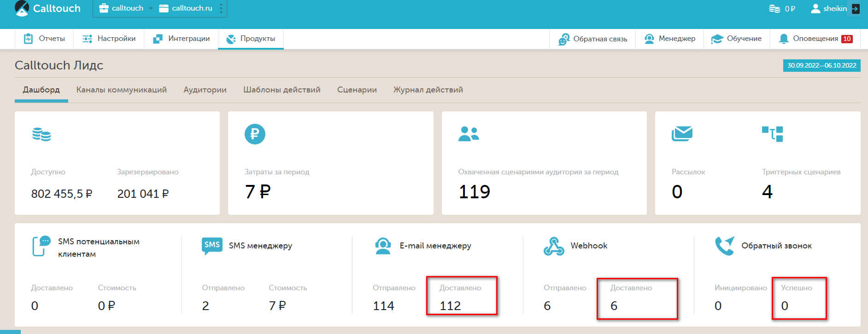Click the ruble circle icon in costs card

pos(255,134)
